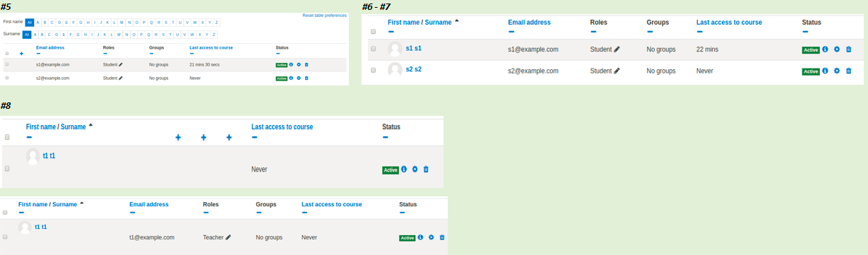Collapse Status column in #6 - #7 table
Screen dimensions: 868x255
(806, 32)
